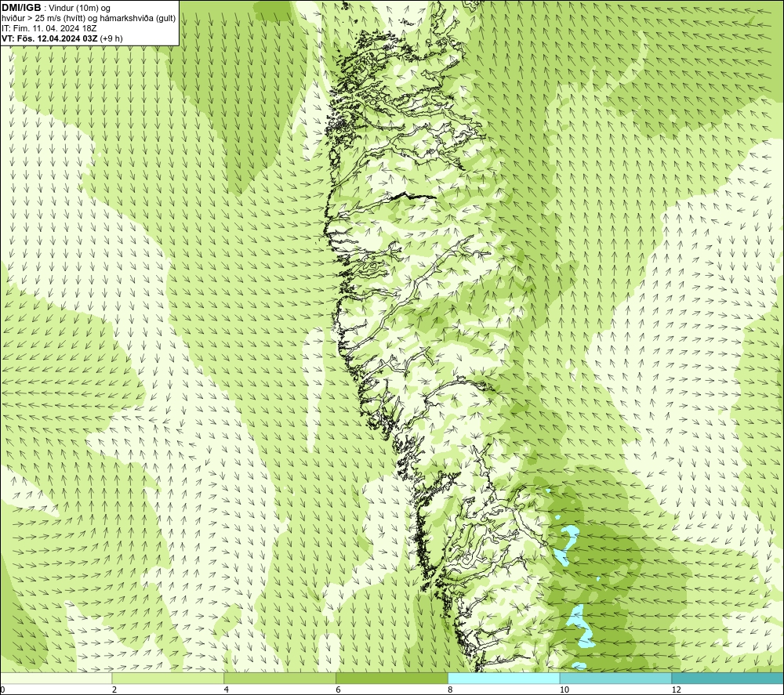
Task: Click the color swatch above 12 m/s
Action: pos(728,678)
